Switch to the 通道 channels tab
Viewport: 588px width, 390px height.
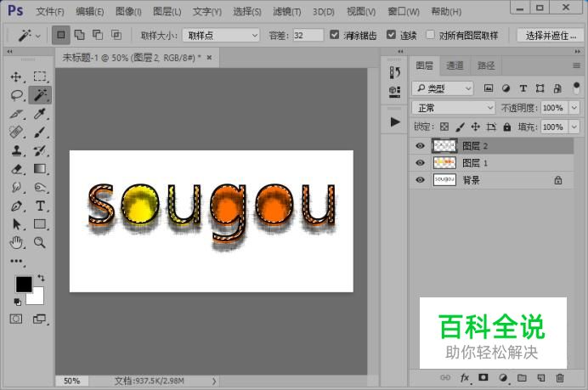pos(455,65)
